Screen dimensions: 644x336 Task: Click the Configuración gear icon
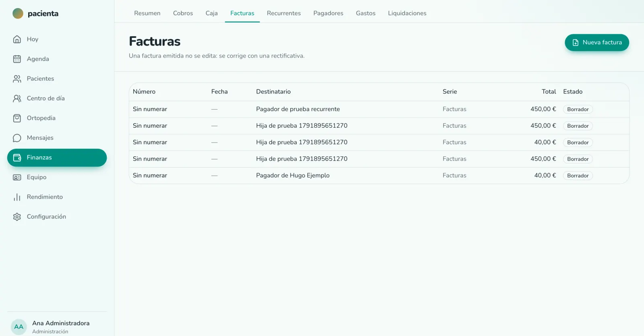(17, 217)
